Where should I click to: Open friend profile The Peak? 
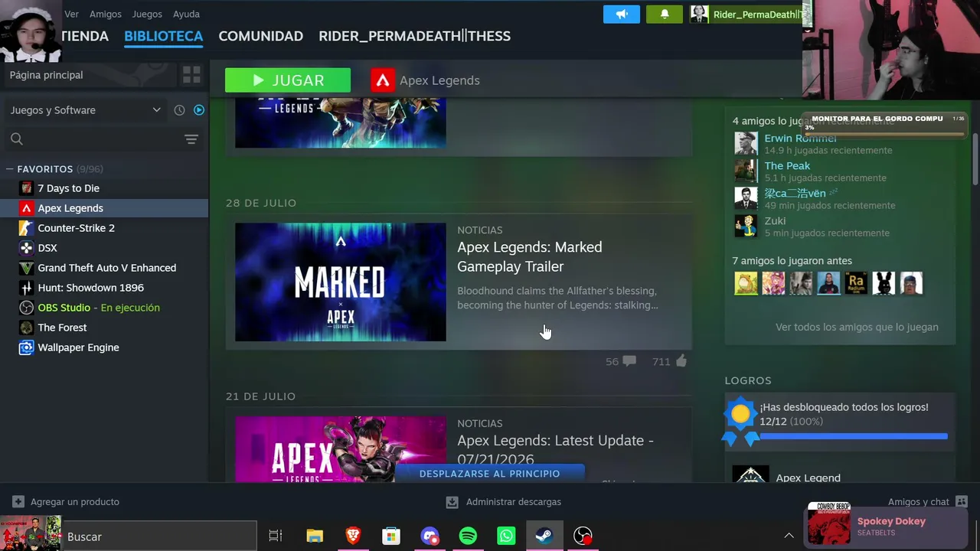coord(787,165)
